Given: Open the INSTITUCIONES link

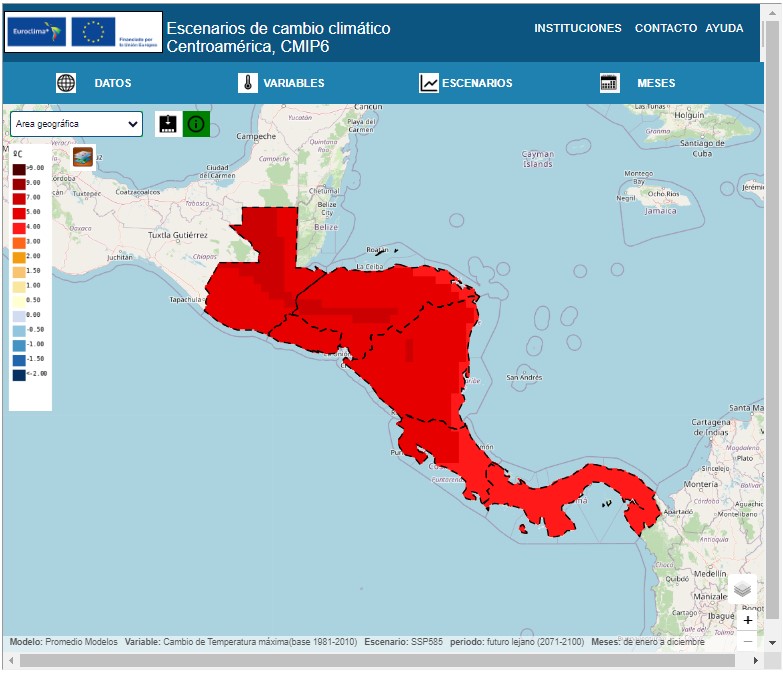Looking at the screenshot, I should 577,29.
